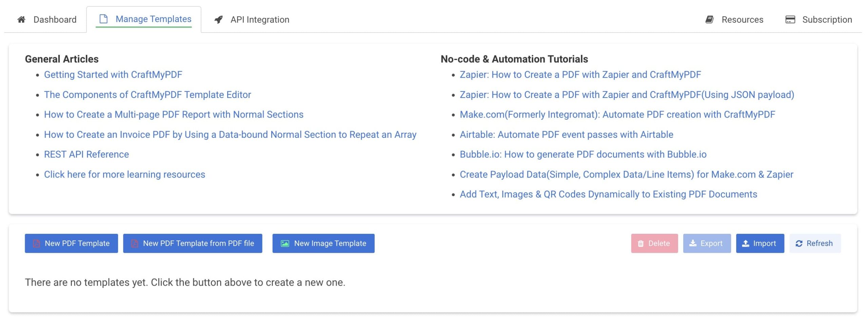Screen dimensions: 868x326
Task: Open Multi-page PDF Report with Normal Sections article
Action: tap(174, 115)
